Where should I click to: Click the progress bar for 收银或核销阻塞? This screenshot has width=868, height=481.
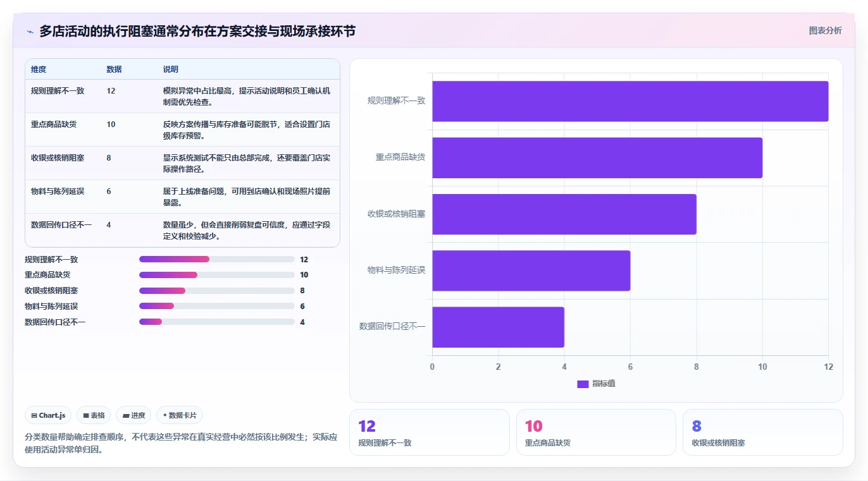217,291
